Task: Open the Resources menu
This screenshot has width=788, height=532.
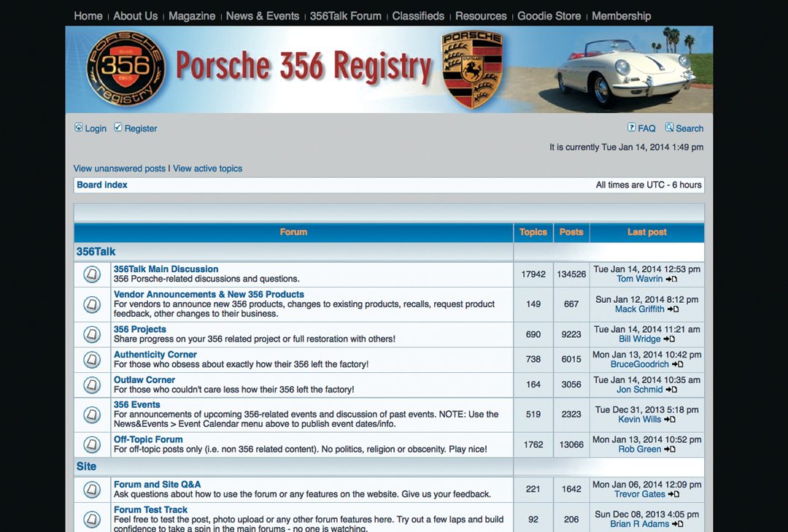Action: 481,16
